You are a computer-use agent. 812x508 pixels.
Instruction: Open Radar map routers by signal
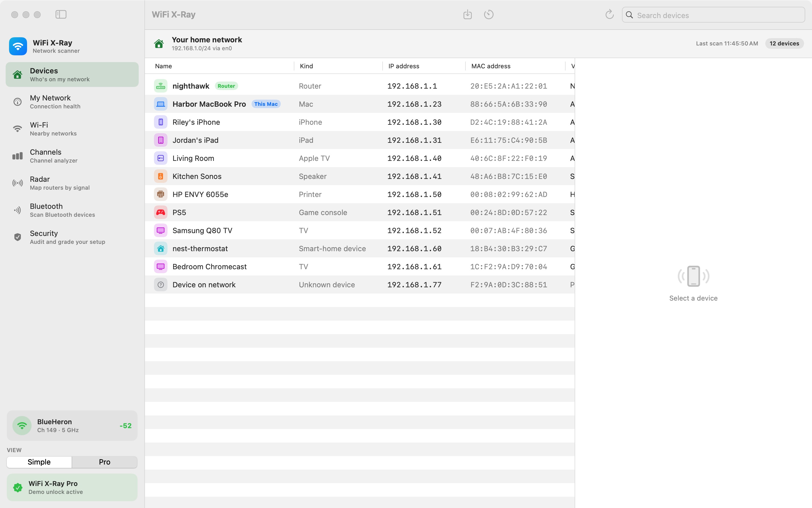click(x=72, y=183)
